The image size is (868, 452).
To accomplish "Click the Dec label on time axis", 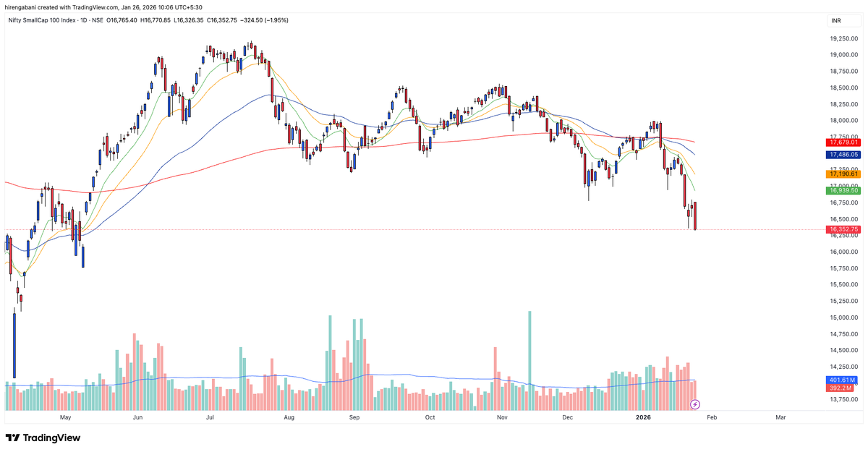I will click(568, 417).
